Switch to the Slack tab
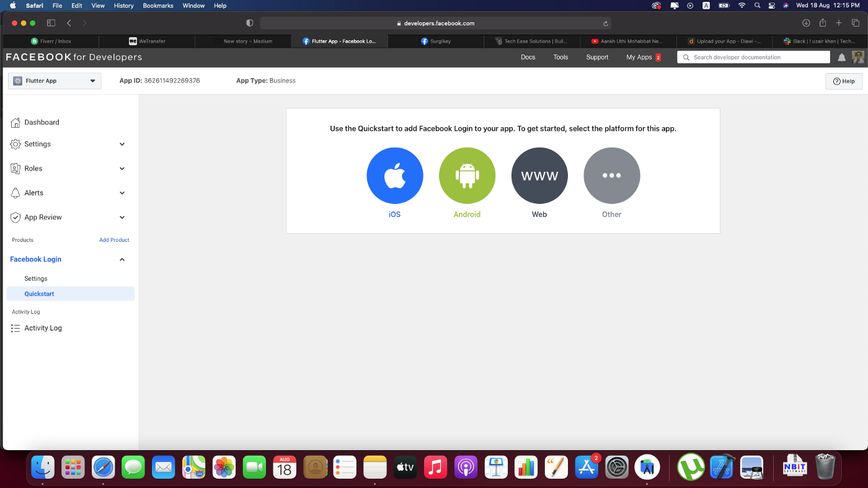The image size is (868, 488). click(818, 41)
